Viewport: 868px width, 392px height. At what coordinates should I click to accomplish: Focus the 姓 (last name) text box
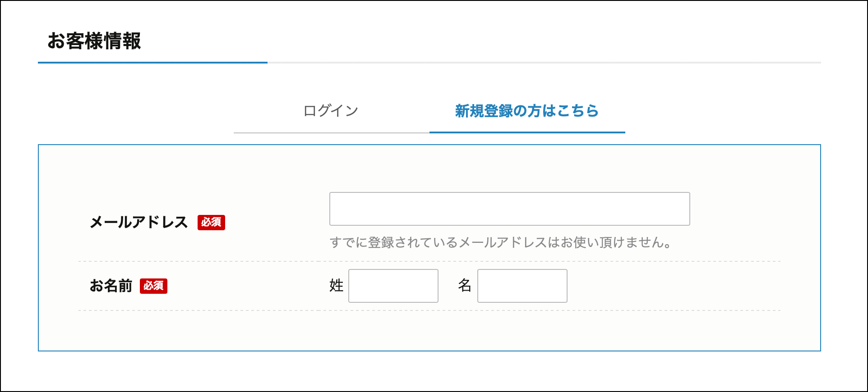pos(393,286)
